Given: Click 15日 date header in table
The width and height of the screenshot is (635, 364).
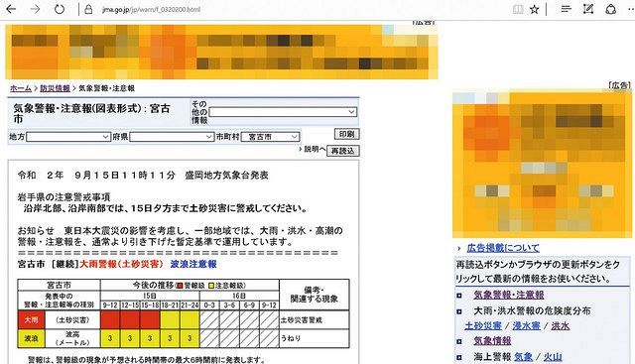Looking at the screenshot, I should [x=150, y=296].
